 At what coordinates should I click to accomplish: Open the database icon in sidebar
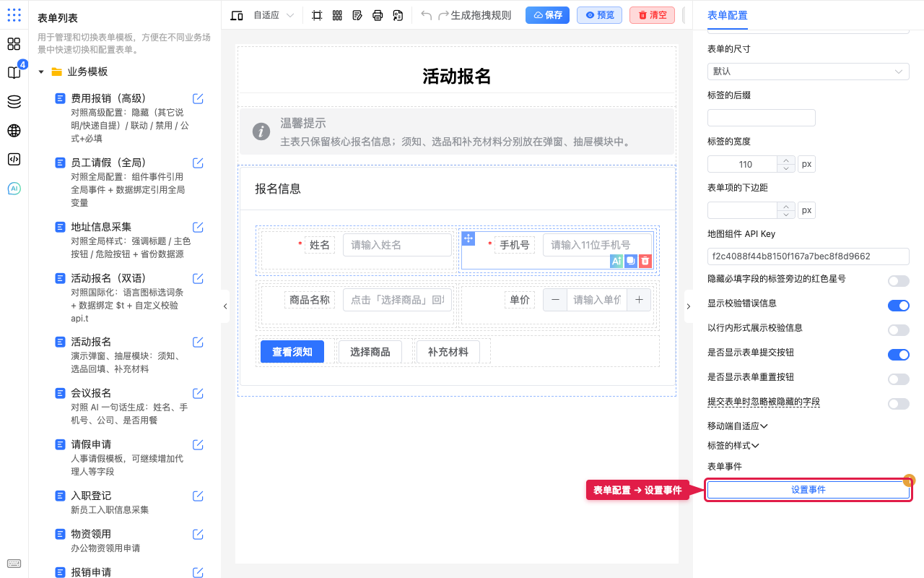pos(14,102)
